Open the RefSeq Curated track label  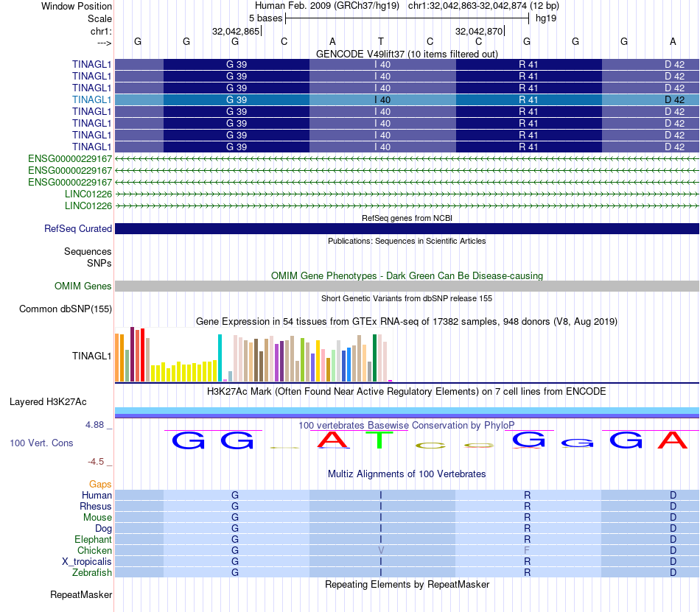tap(77, 228)
